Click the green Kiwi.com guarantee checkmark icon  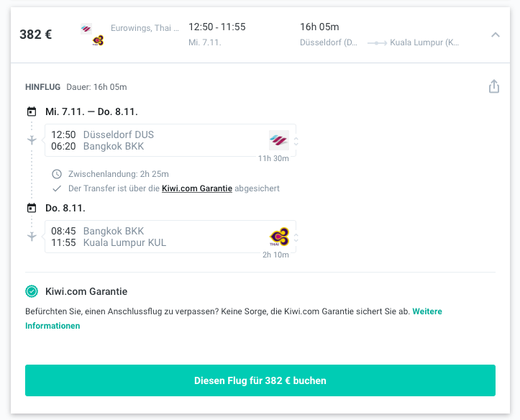(x=32, y=291)
